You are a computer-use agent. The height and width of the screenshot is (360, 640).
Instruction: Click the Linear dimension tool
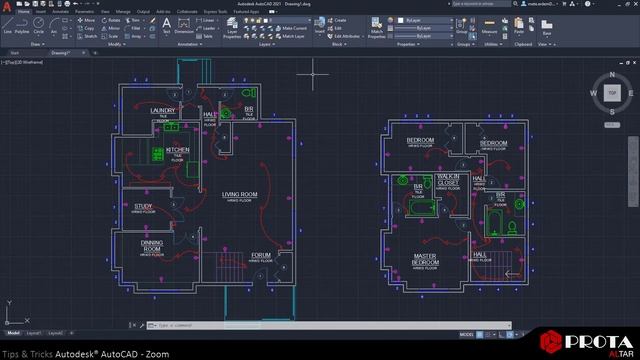(x=205, y=20)
